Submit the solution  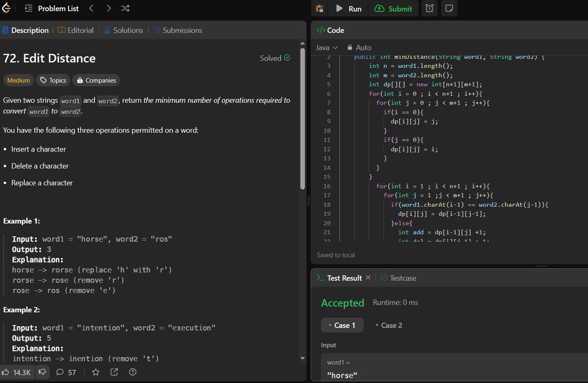(393, 8)
